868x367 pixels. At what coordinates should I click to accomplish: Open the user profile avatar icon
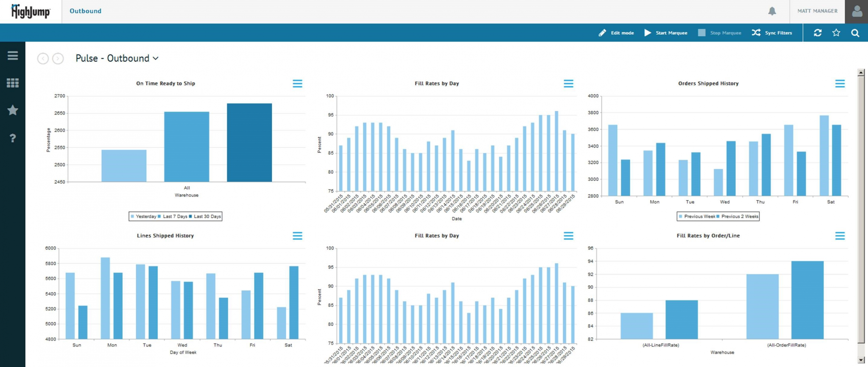857,11
